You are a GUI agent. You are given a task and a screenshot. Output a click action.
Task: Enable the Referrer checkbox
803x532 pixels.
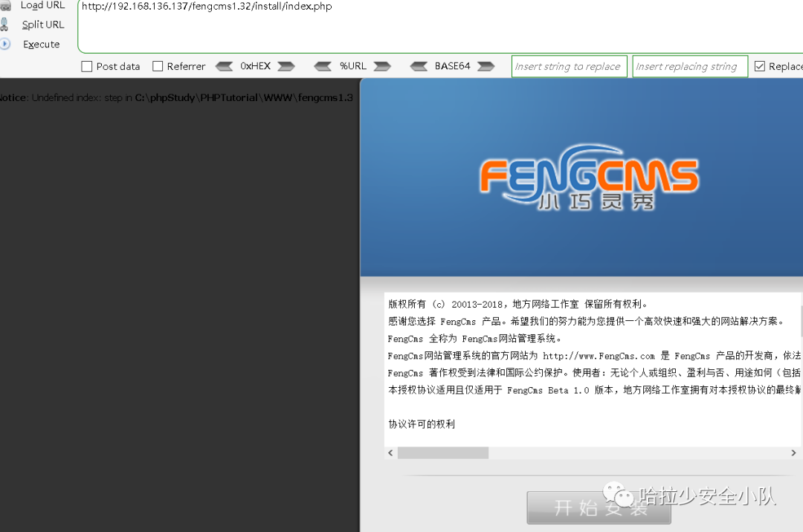158,67
